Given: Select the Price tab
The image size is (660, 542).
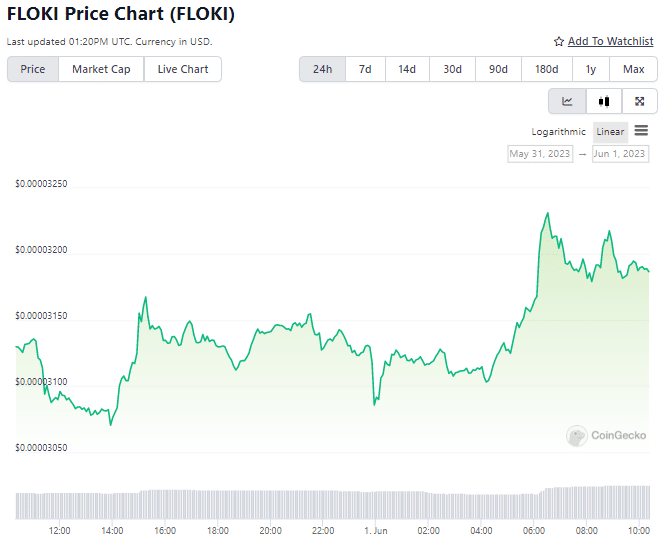Looking at the screenshot, I should click(33, 69).
